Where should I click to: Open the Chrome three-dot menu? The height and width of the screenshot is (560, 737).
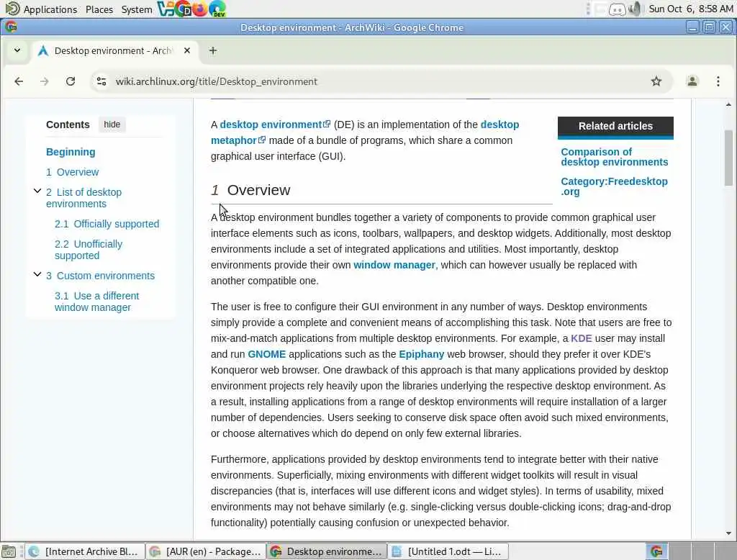tap(718, 81)
